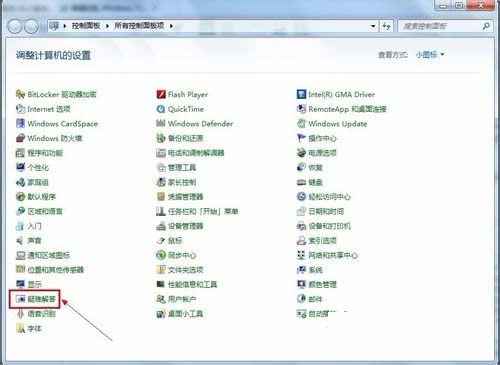Open the 字体 fonts folder
The image size is (500, 365).
(29, 329)
